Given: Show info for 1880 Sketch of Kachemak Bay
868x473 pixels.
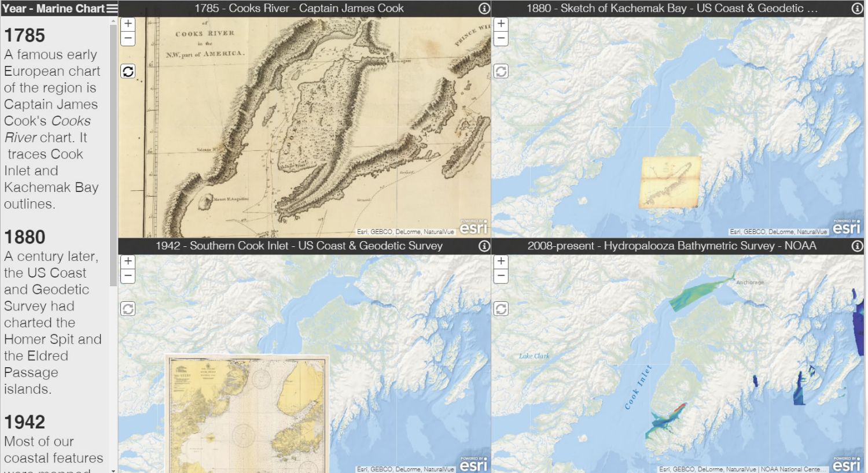Looking at the screenshot, I should (x=857, y=9).
